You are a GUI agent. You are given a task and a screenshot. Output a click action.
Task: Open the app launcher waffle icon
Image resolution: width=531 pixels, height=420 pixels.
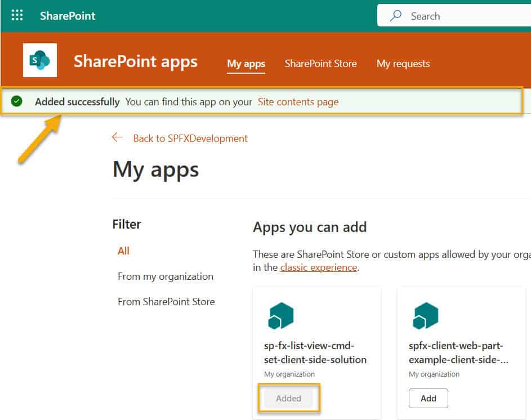pos(17,15)
